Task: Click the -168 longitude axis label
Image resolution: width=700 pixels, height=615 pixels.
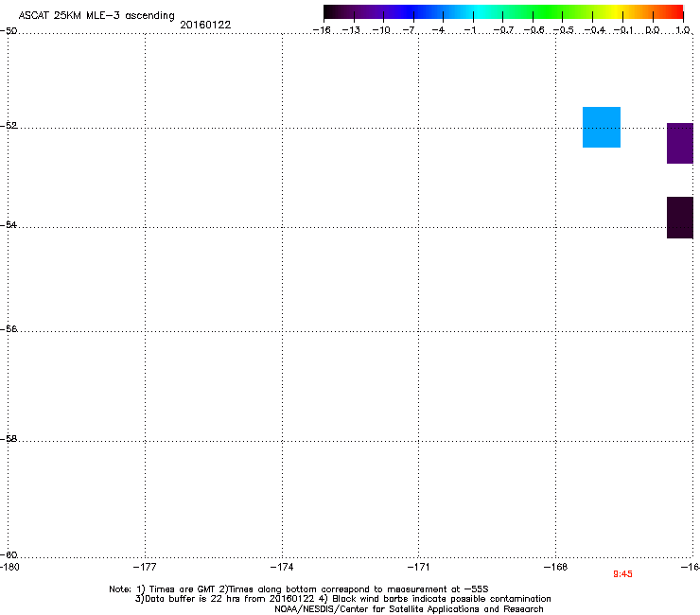Action: click(x=556, y=567)
